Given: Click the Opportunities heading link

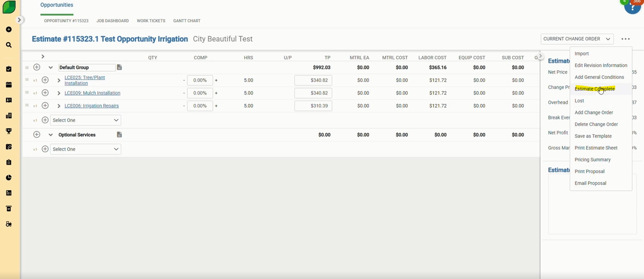Looking at the screenshot, I should [57, 5].
